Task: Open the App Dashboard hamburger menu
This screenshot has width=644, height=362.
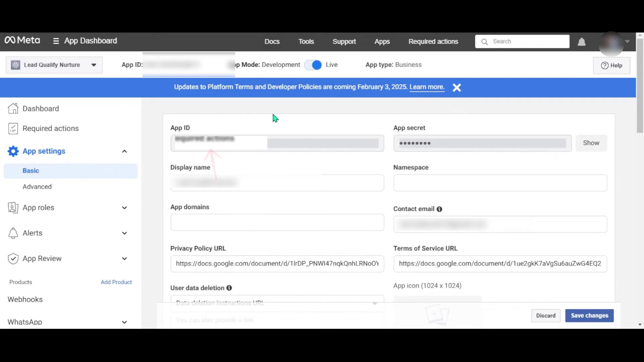Action: tap(56, 41)
